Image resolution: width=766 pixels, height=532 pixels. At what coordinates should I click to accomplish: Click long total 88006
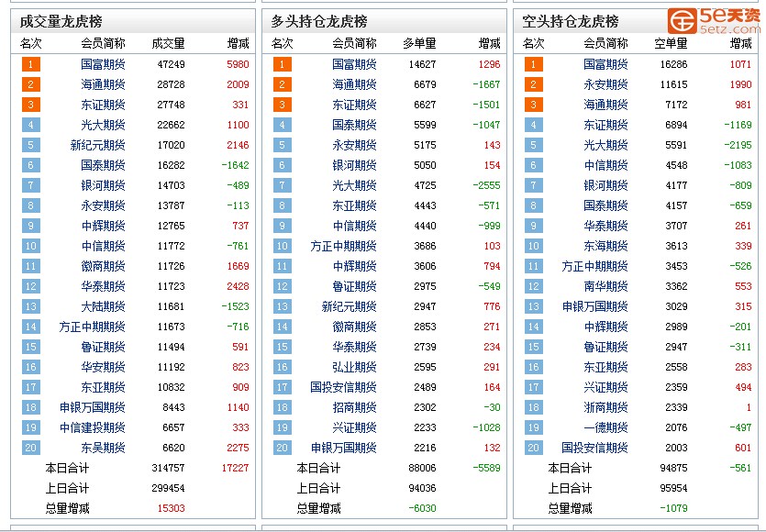click(423, 468)
